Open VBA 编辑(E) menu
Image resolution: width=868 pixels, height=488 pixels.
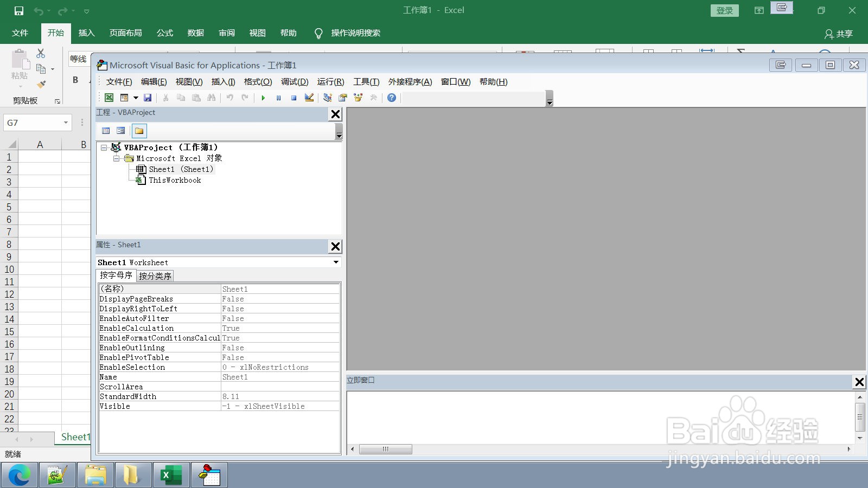coord(154,82)
